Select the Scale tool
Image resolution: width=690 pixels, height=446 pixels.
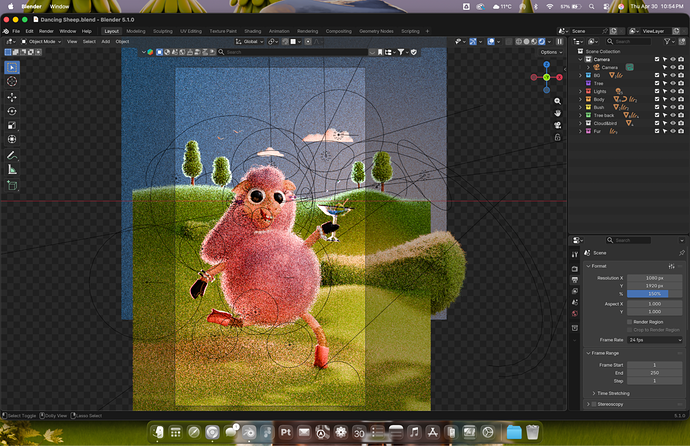[12, 125]
